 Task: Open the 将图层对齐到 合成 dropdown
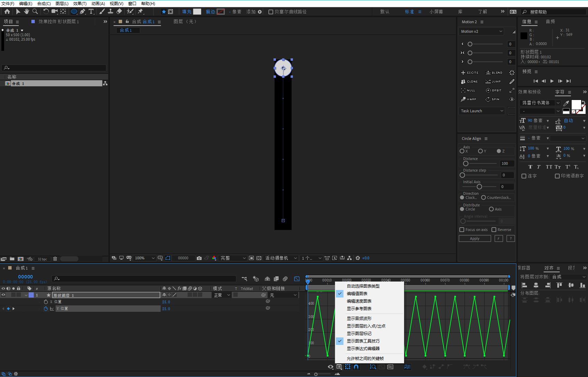(569, 277)
